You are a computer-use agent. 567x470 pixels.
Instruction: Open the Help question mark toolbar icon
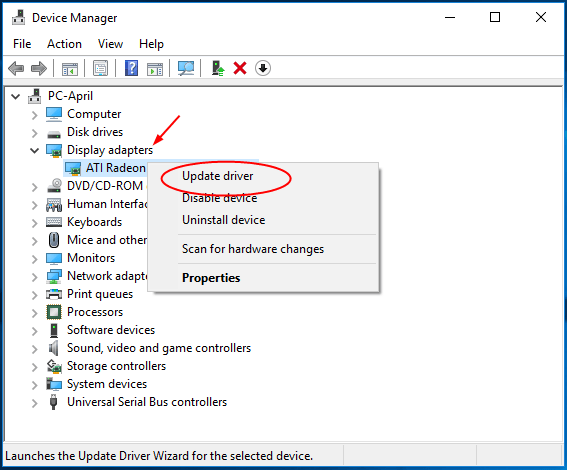click(x=131, y=68)
